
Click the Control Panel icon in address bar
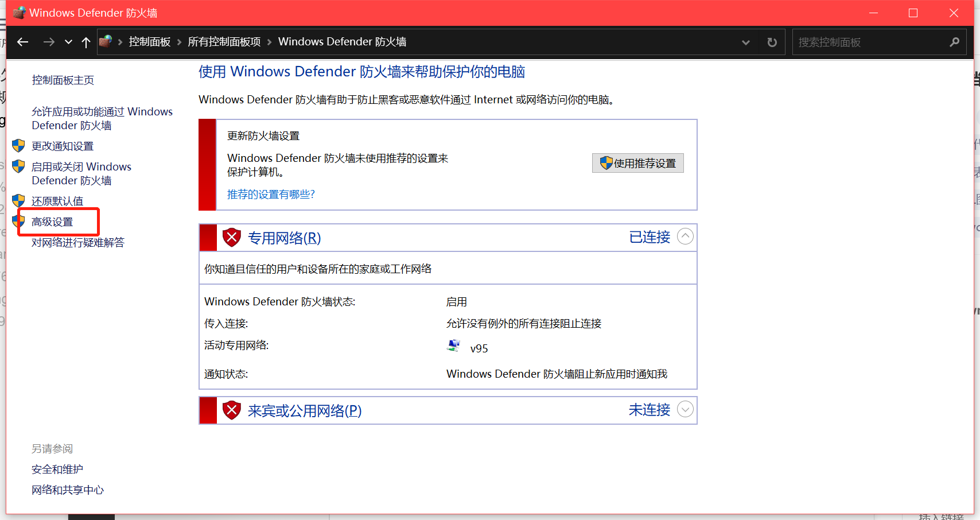point(106,41)
